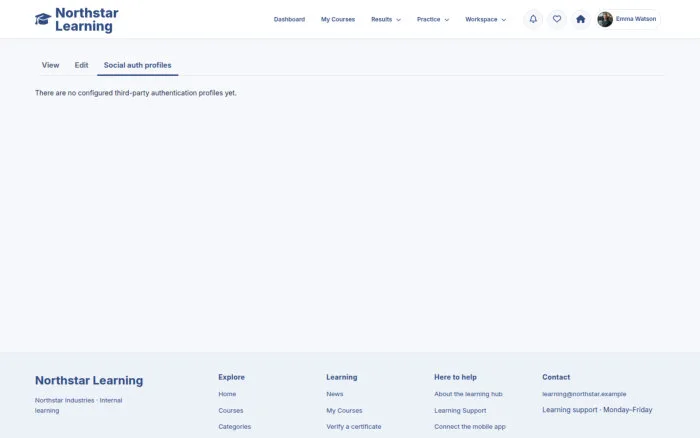Image resolution: width=700 pixels, height=438 pixels.
Task: Click 'Learning support · Monday–Friday' text
Action: 597,409
